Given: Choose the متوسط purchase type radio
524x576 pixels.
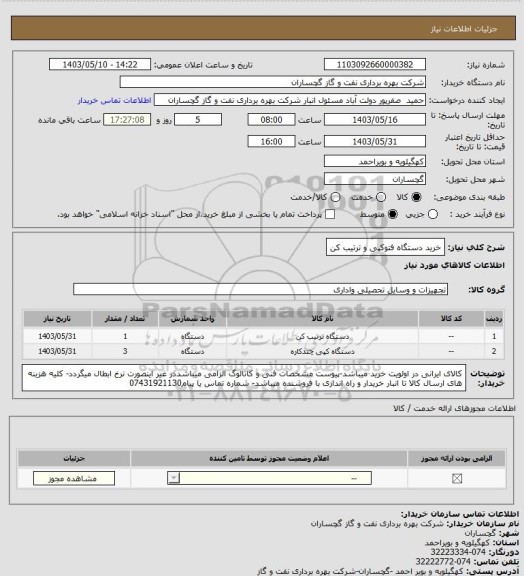Looking at the screenshot, I should [x=393, y=214].
